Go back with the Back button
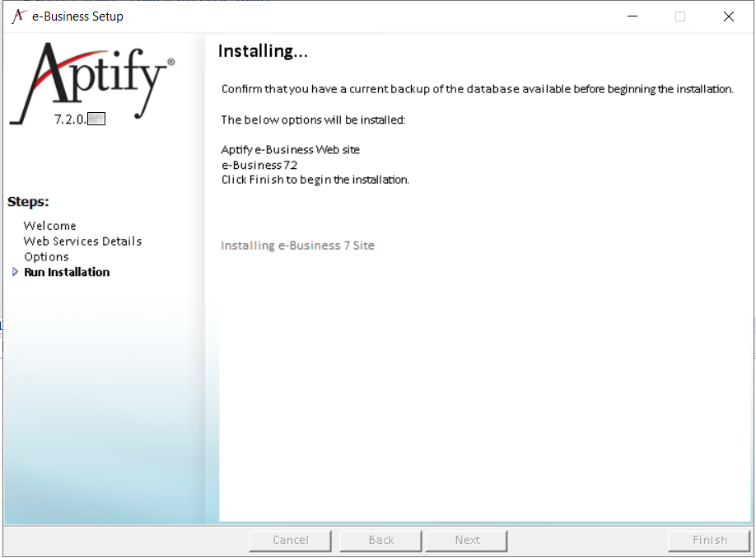 coord(381,540)
